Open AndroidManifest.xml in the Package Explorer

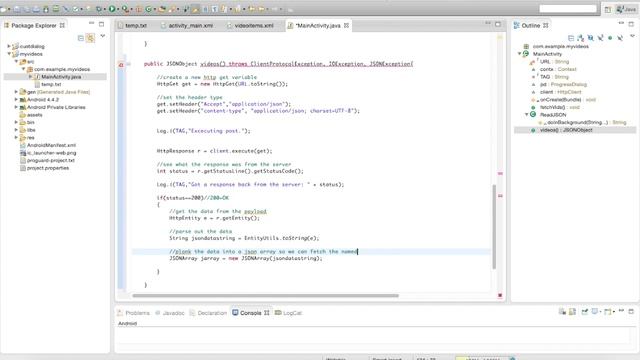point(51,145)
